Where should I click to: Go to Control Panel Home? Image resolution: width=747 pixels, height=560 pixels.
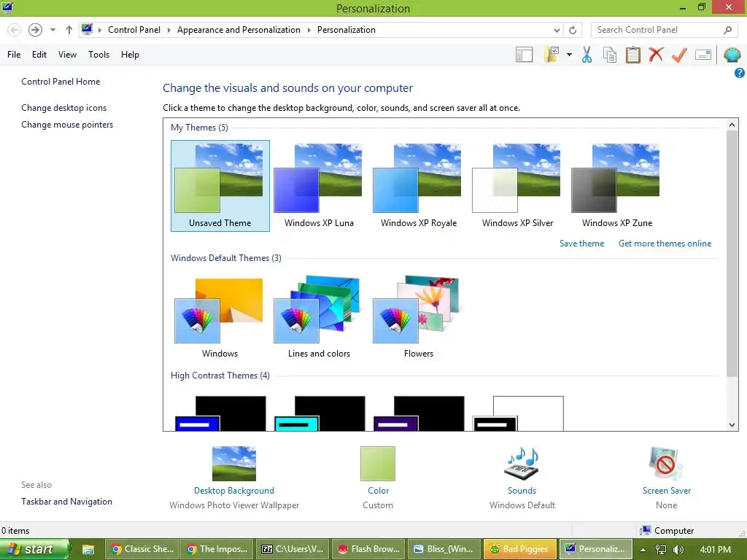[61, 82]
